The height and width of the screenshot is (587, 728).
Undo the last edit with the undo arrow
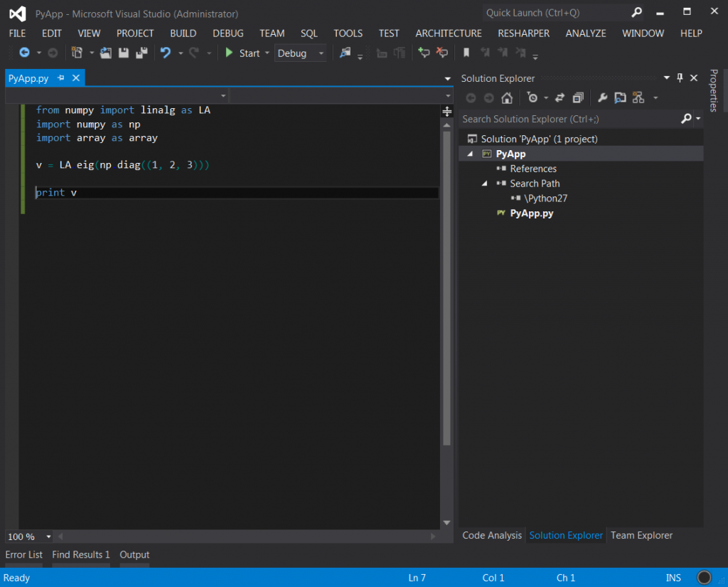(165, 53)
